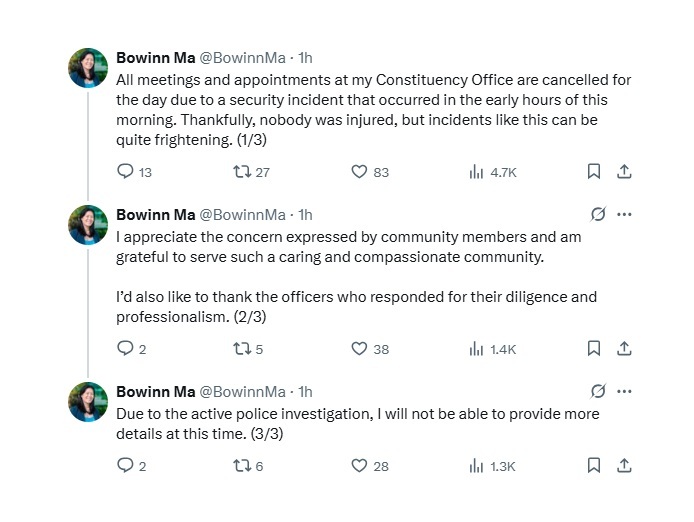694x522 pixels.
Task: View analytics showing 4.7K views
Action: pos(492,172)
